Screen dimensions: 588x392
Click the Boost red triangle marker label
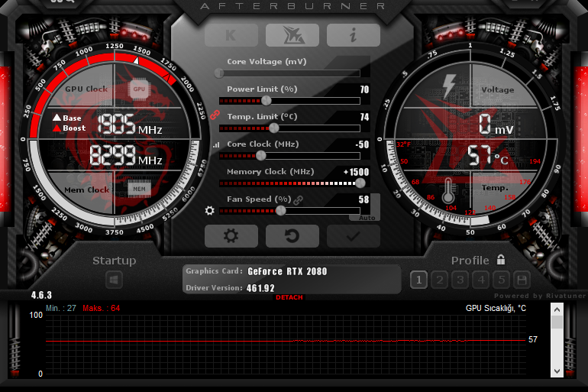click(69, 128)
